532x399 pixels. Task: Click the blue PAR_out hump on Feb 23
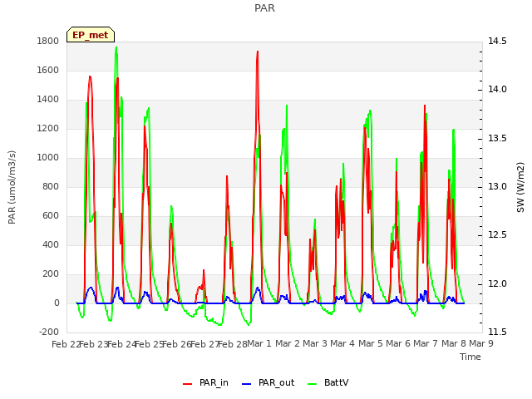click(91, 288)
